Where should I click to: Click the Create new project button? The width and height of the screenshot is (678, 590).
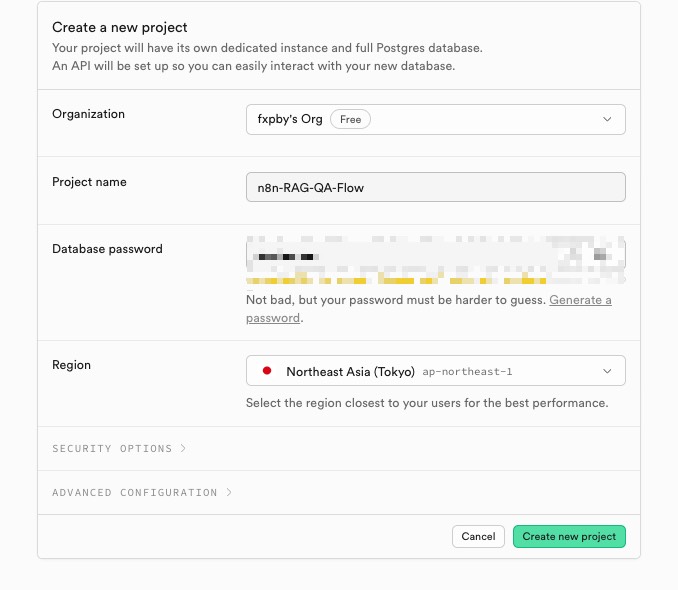click(x=569, y=536)
